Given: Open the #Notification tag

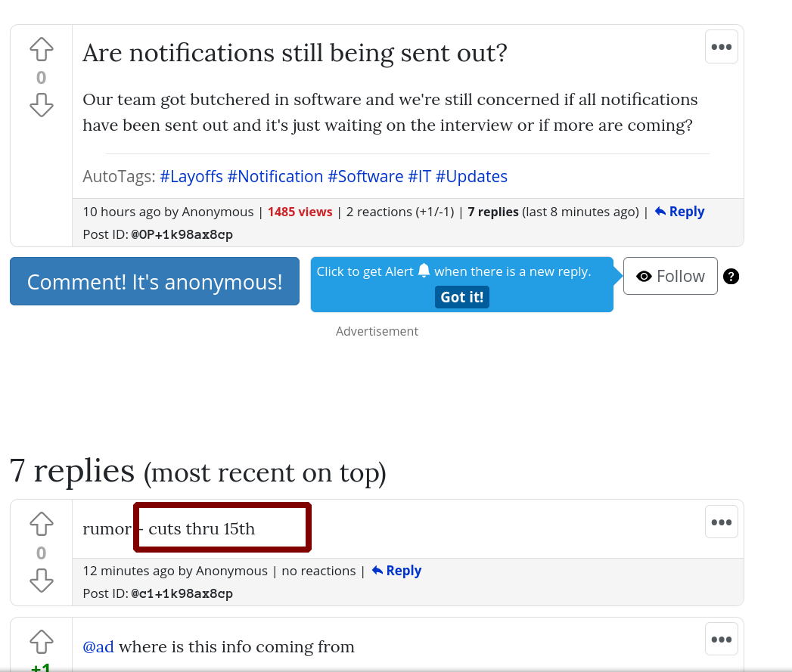Looking at the screenshot, I should [275, 177].
